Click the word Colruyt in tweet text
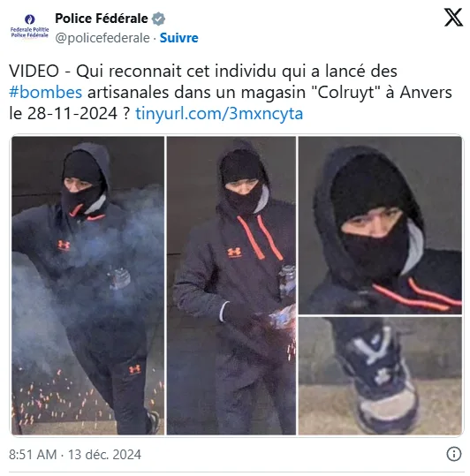This screenshot has width=470, height=476. 345,92
